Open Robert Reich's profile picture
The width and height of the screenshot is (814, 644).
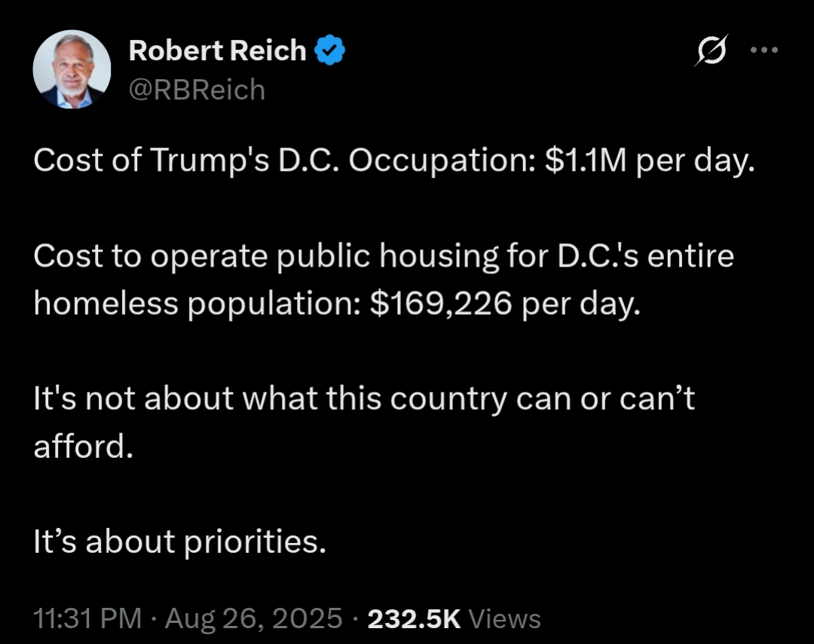[x=72, y=69]
